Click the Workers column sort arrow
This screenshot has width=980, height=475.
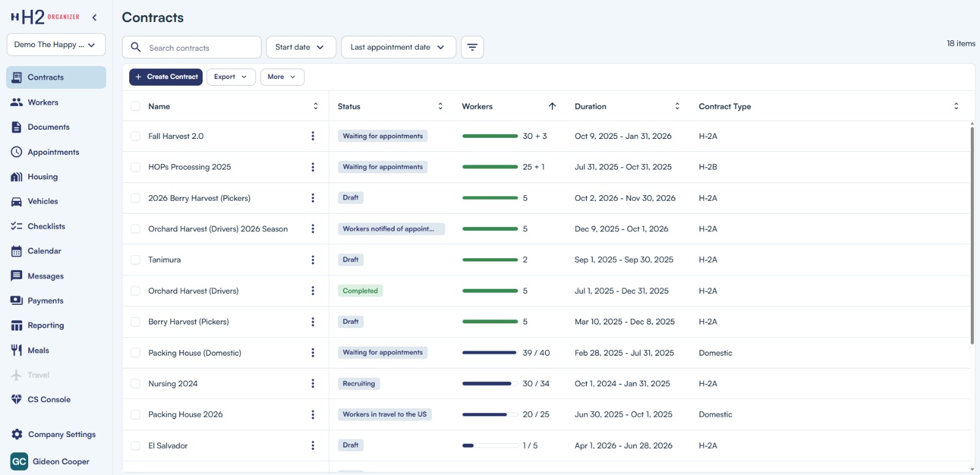click(x=552, y=106)
